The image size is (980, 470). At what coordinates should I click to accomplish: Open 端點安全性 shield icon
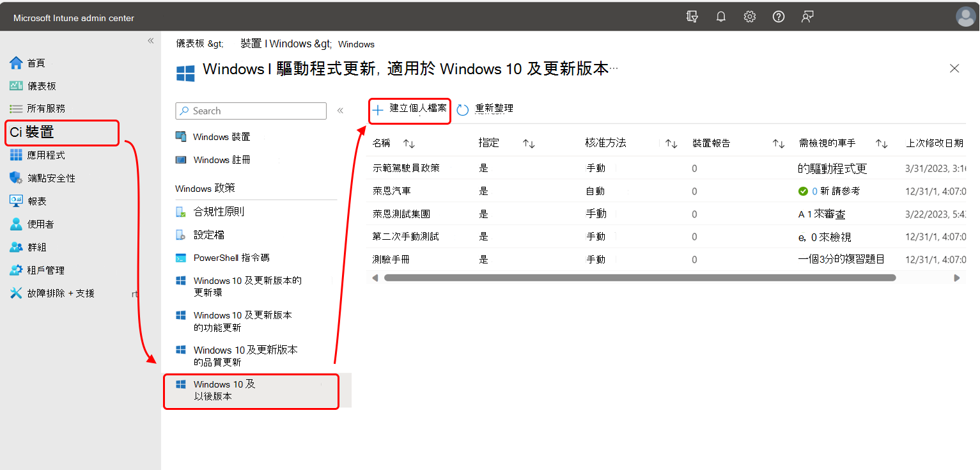[x=16, y=178]
